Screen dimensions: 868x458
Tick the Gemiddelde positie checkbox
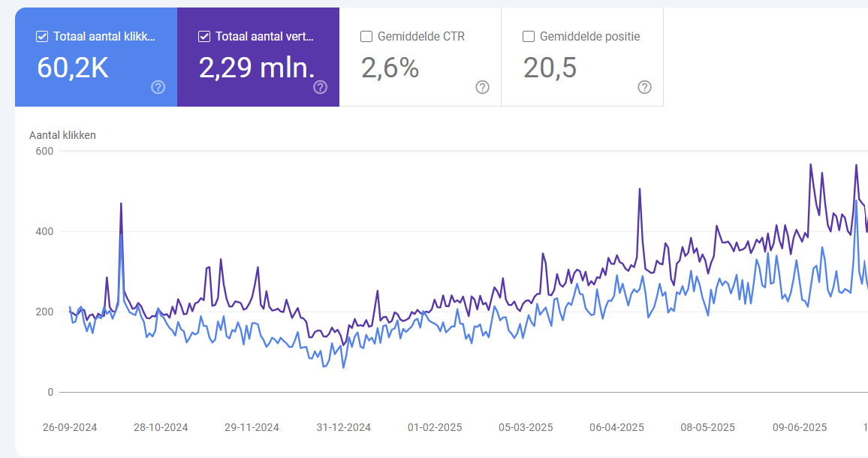(x=529, y=36)
